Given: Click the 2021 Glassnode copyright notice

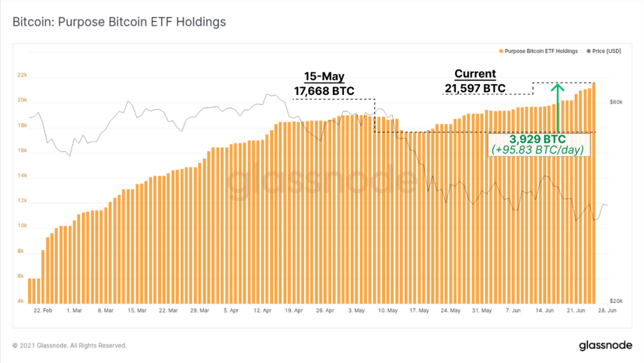Looking at the screenshot, I should click(69, 346).
